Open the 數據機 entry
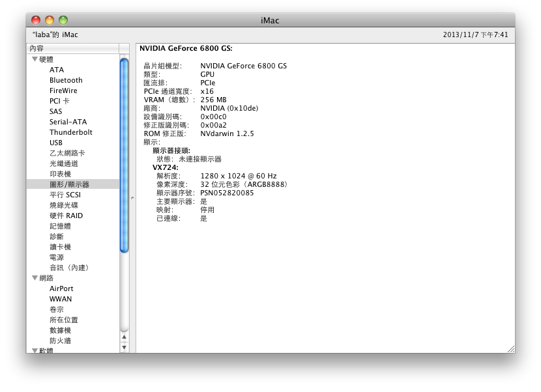Image resolution: width=541 pixels, height=392 pixels. coord(61,330)
